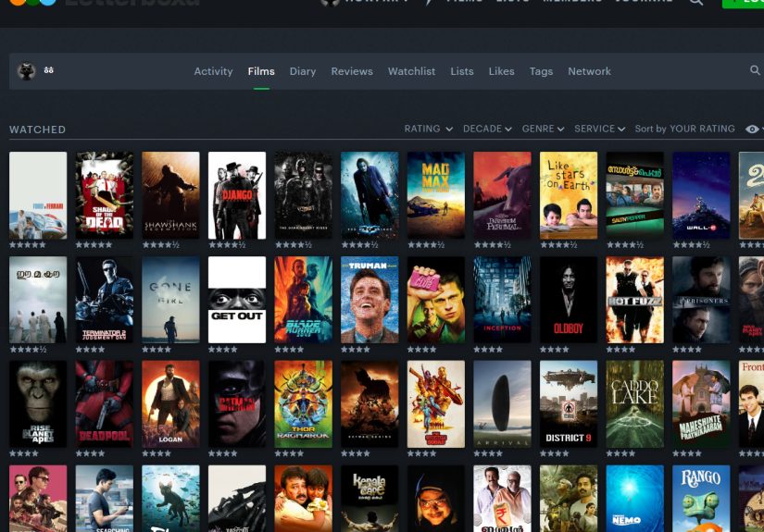The height and width of the screenshot is (532, 764).
Task: Open the Tags tab
Action: [x=542, y=71]
